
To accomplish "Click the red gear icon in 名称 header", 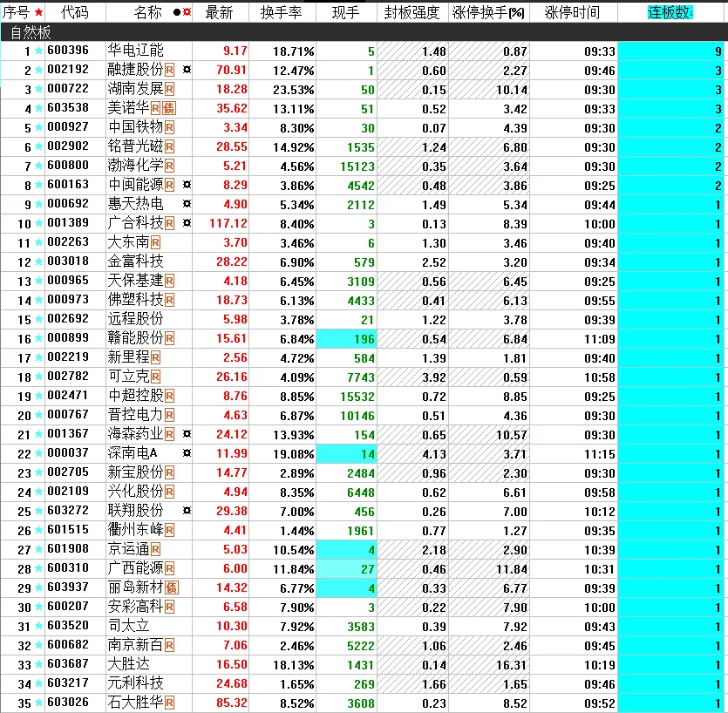I will [187, 12].
